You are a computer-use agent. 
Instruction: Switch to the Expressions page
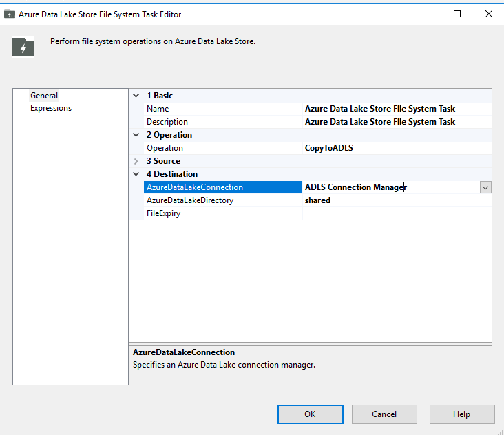[x=51, y=108]
